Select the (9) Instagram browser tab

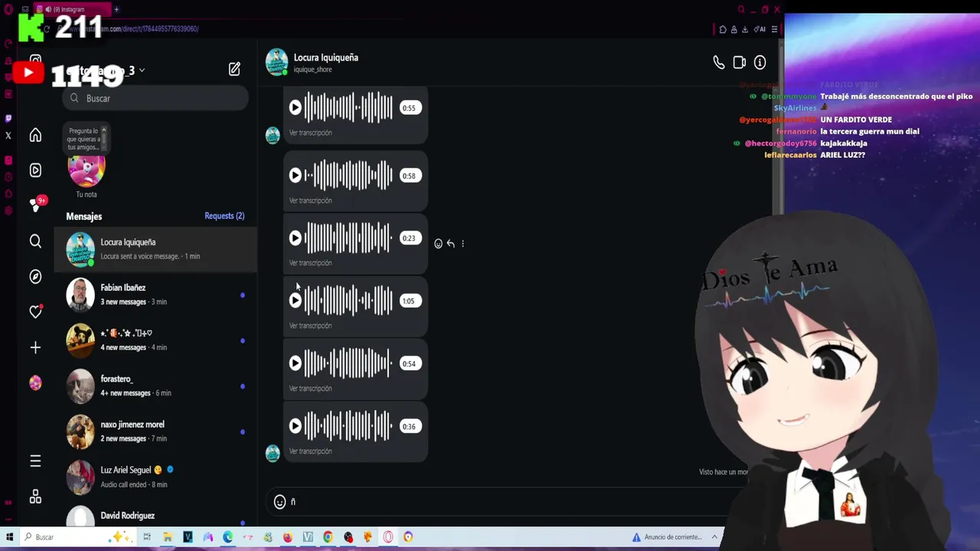(71, 9)
